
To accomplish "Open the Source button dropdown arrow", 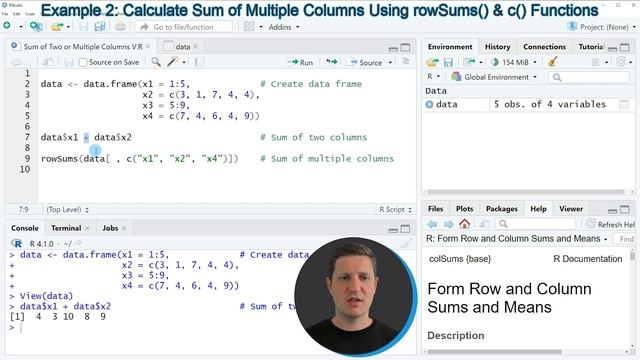I will pos(390,62).
